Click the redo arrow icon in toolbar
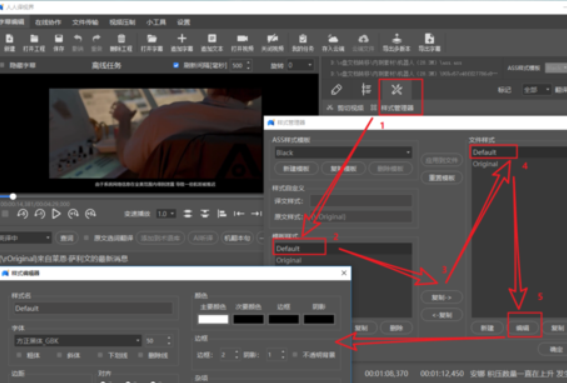The width and height of the screenshot is (567, 383). coord(96,39)
